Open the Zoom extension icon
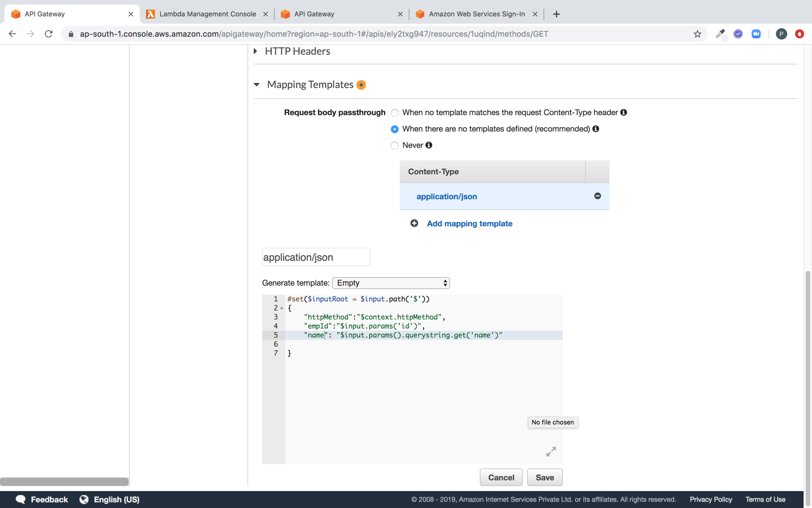 (x=756, y=34)
